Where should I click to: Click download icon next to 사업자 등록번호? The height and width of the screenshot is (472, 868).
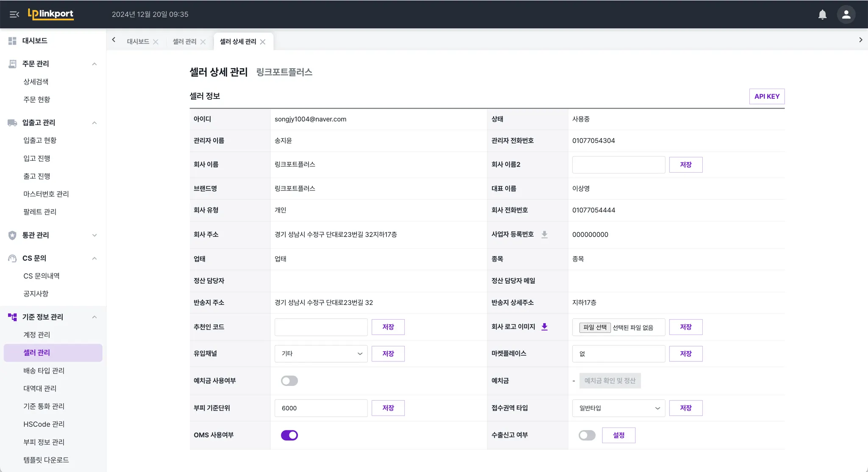click(x=545, y=235)
